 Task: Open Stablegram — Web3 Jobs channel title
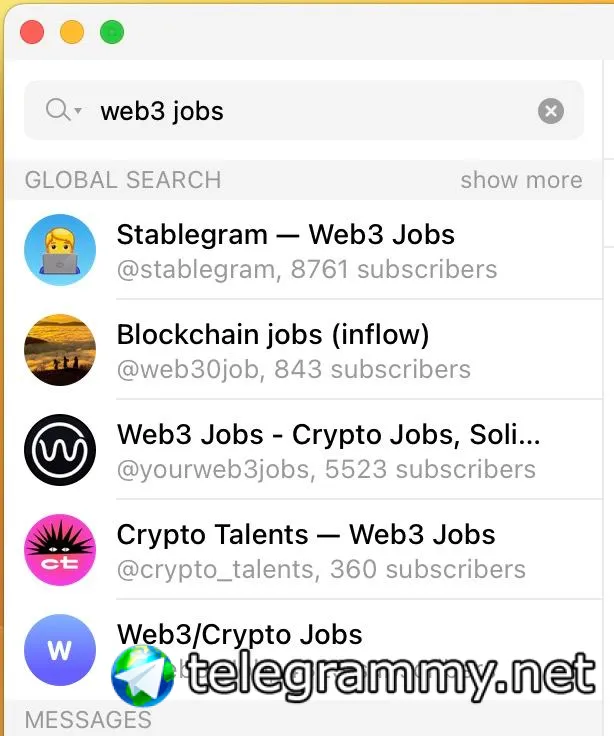pyautogui.click(x=286, y=235)
